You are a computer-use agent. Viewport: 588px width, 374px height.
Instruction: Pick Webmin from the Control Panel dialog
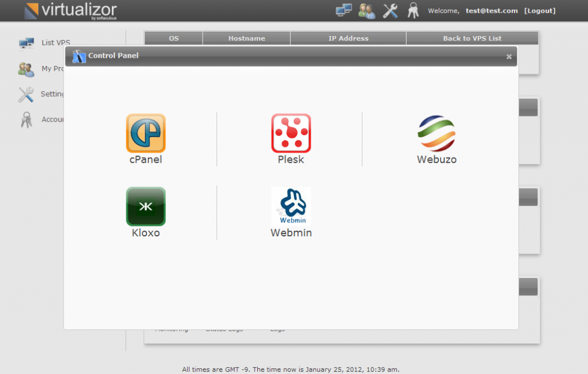pyautogui.click(x=291, y=207)
